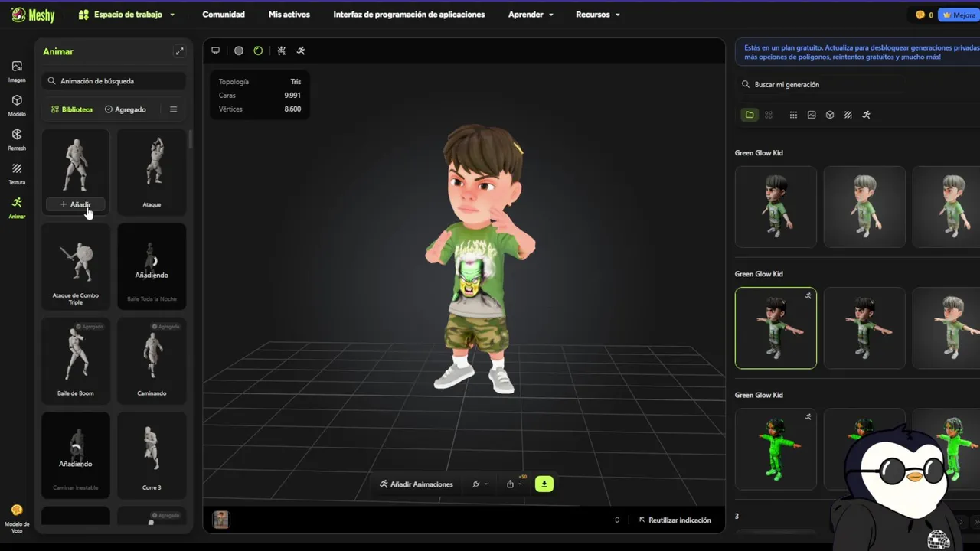This screenshot has width=980, height=551.
Task: Click the Vértices 8.600 value
Action: click(x=292, y=109)
